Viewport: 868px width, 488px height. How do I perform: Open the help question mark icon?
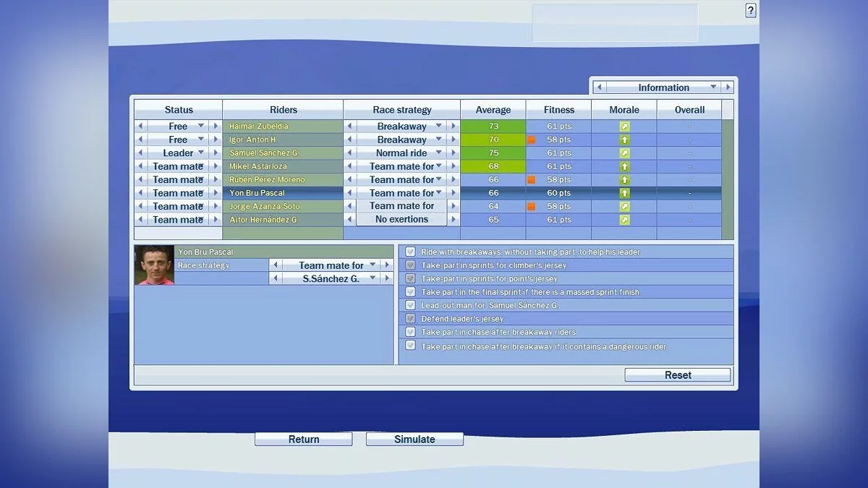[751, 10]
